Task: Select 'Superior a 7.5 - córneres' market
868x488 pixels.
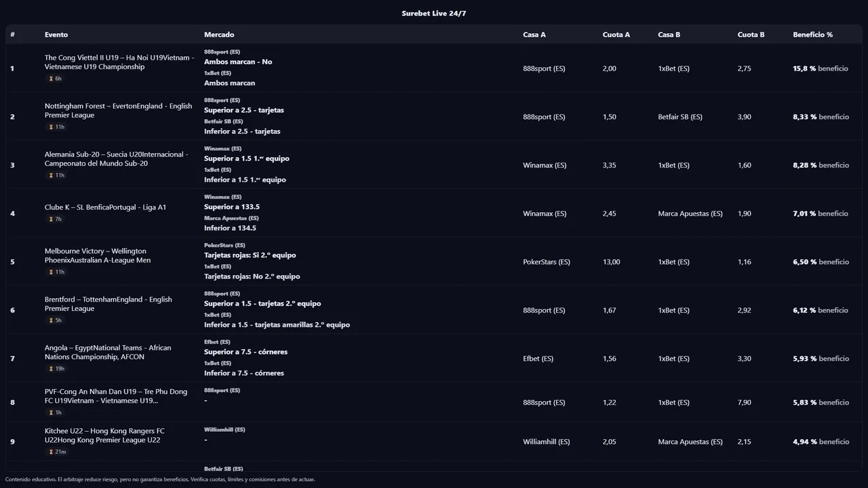Action: (x=245, y=352)
